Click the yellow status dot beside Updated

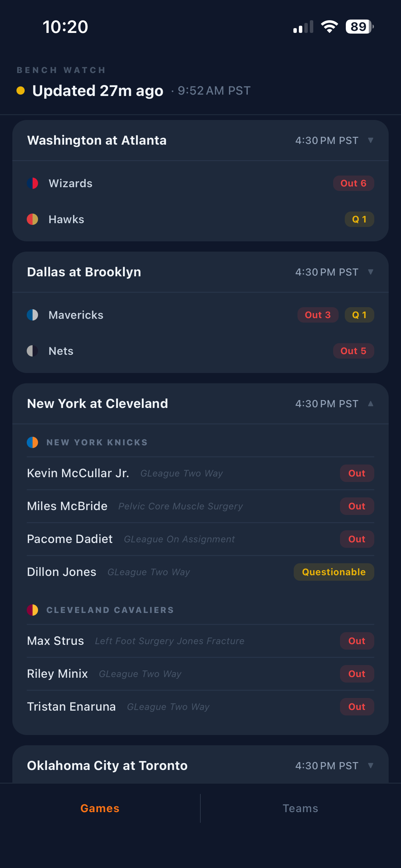pos(21,91)
